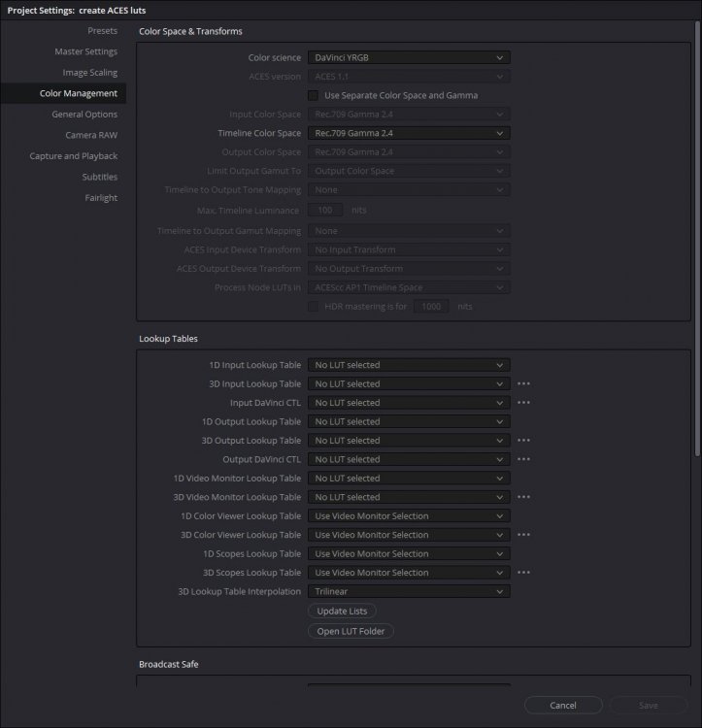Open the Color science dropdown
The width and height of the screenshot is (702, 728).
pos(408,58)
